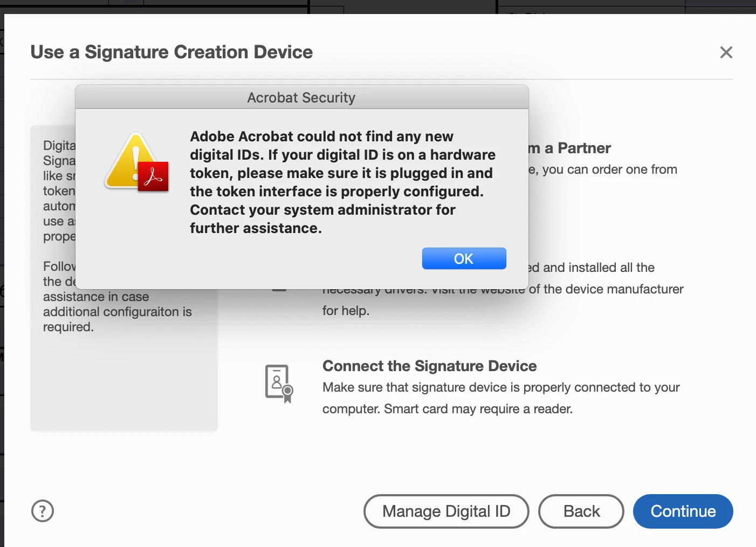Click the 'Smart card may require a reader' text

478,409
